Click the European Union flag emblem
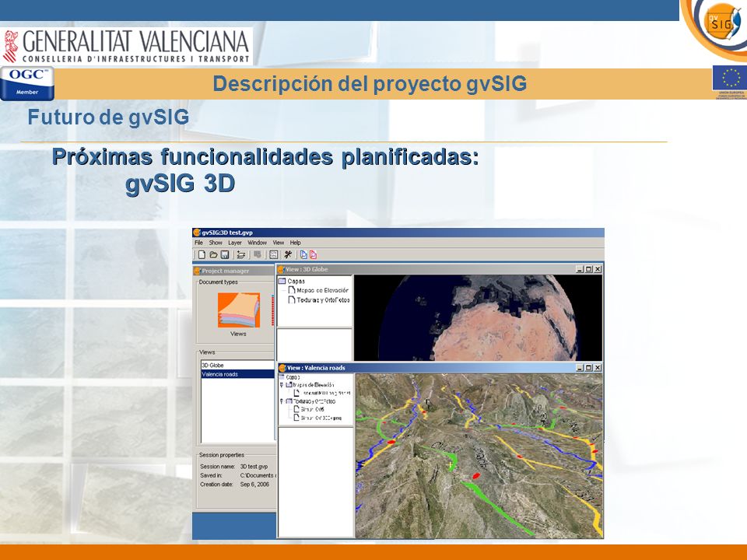The height and width of the screenshot is (560, 747). click(x=730, y=78)
